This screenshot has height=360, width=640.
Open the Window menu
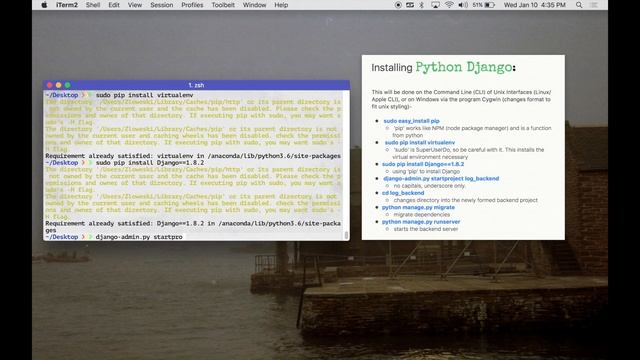coord(254,5)
